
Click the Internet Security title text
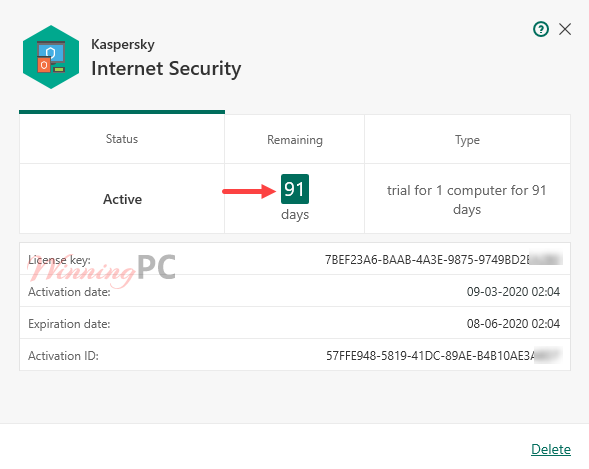166,69
